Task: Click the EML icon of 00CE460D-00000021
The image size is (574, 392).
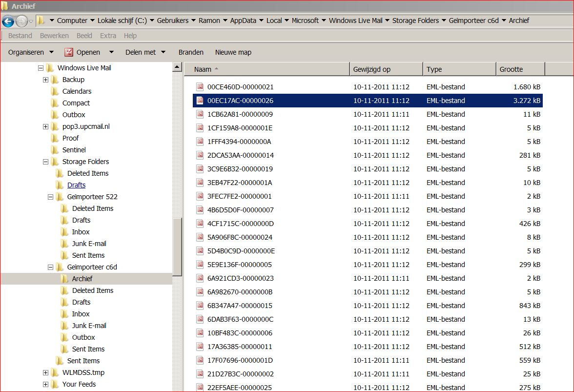Action: point(200,87)
